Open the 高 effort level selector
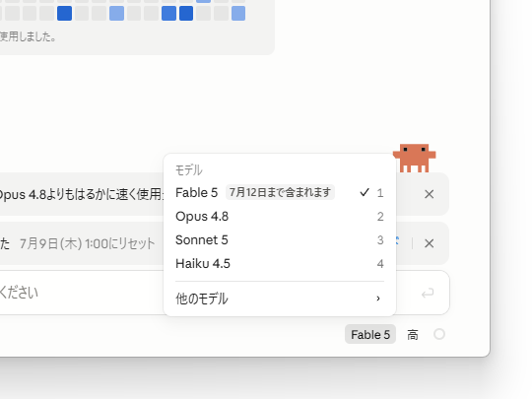 click(x=413, y=335)
